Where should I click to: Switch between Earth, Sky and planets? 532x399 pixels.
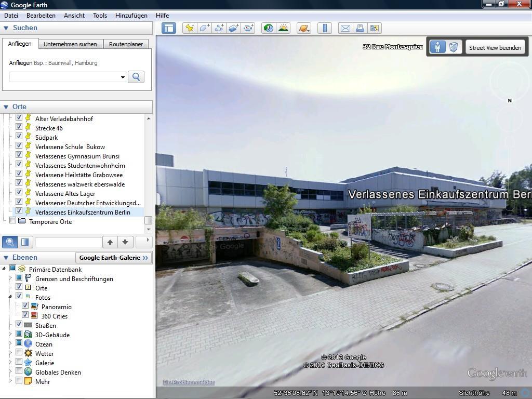(303, 28)
